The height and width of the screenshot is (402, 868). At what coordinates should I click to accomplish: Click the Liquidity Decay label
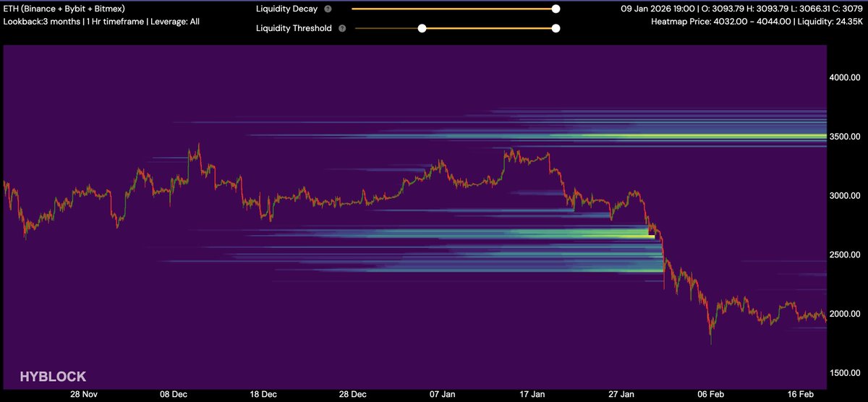tap(286, 9)
